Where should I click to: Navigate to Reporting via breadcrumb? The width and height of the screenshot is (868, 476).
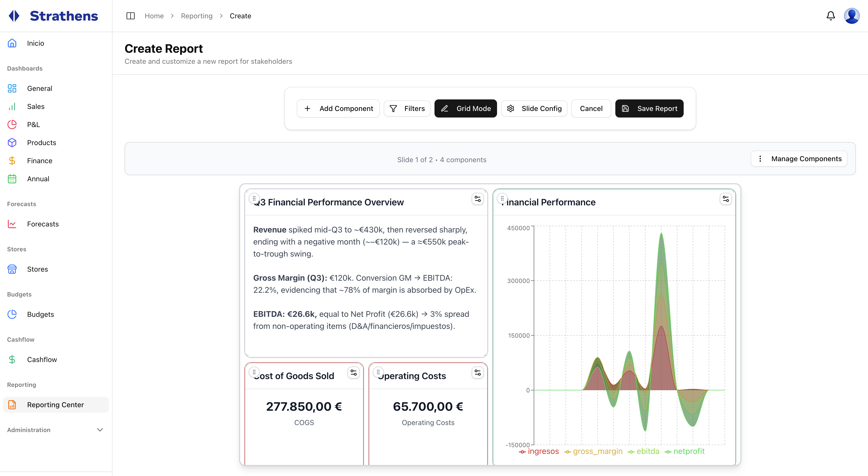pyautogui.click(x=197, y=16)
